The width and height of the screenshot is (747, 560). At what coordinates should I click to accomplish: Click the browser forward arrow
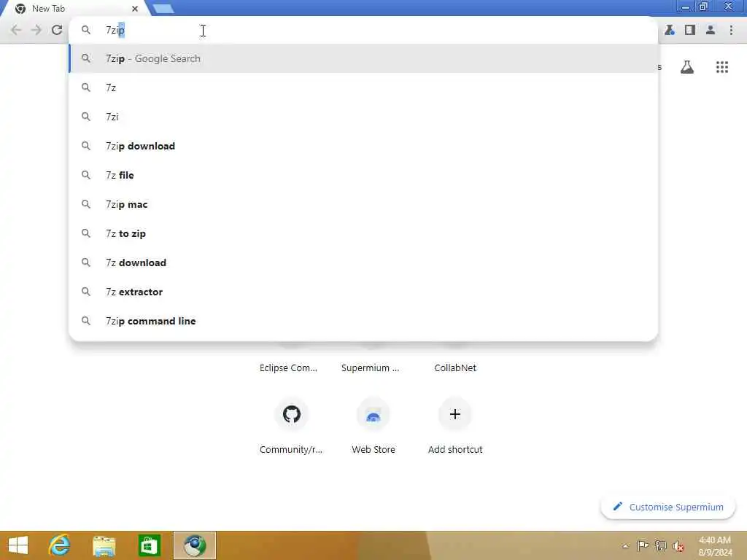click(x=36, y=30)
